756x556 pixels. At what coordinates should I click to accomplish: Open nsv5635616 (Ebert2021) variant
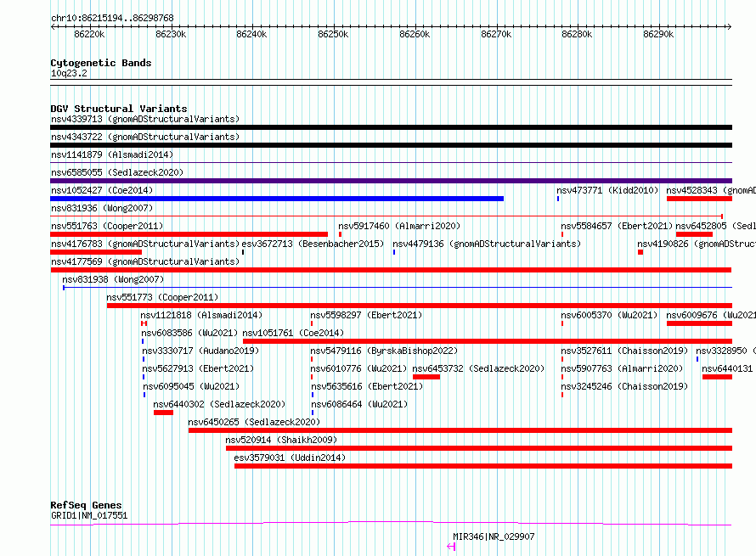367,386
